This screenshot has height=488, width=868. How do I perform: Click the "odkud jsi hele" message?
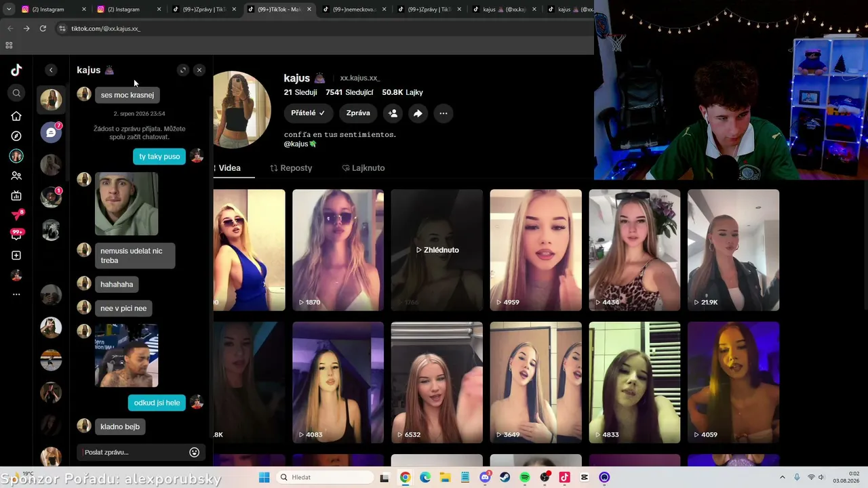pyautogui.click(x=157, y=403)
